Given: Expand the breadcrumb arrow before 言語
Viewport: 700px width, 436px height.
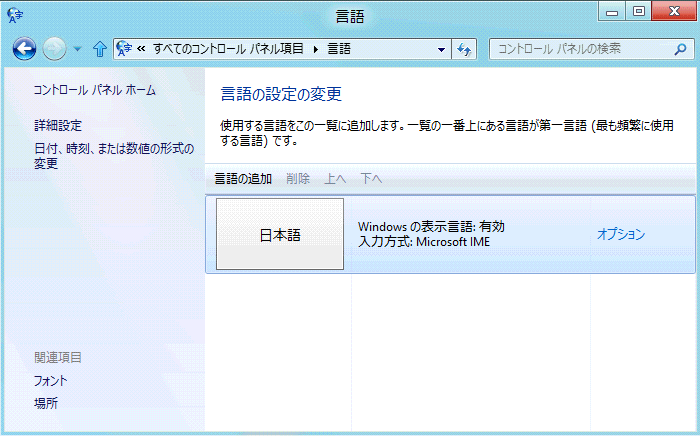Looking at the screenshot, I should tap(316, 49).
